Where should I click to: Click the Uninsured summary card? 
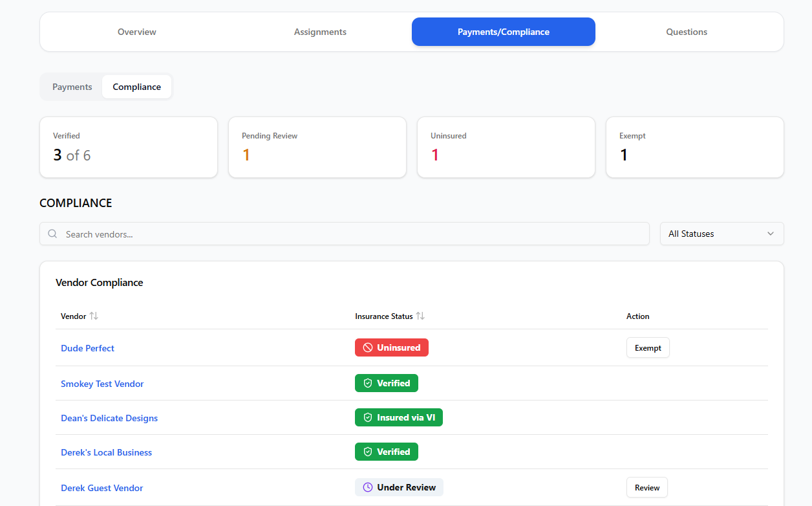[x=506, y=147]
